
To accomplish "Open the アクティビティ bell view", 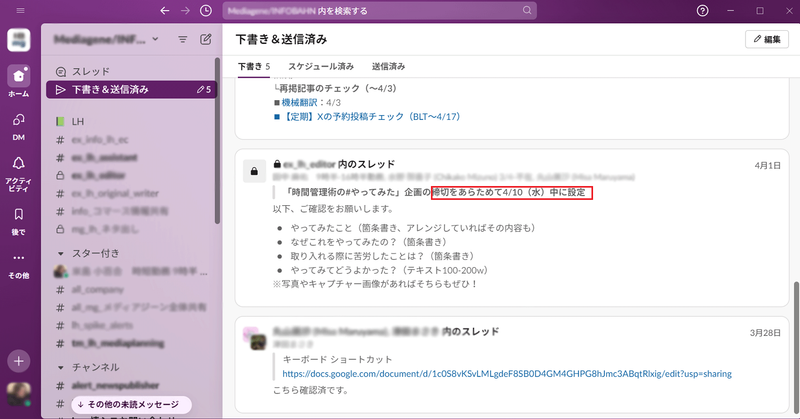I will tap(18, 174).
